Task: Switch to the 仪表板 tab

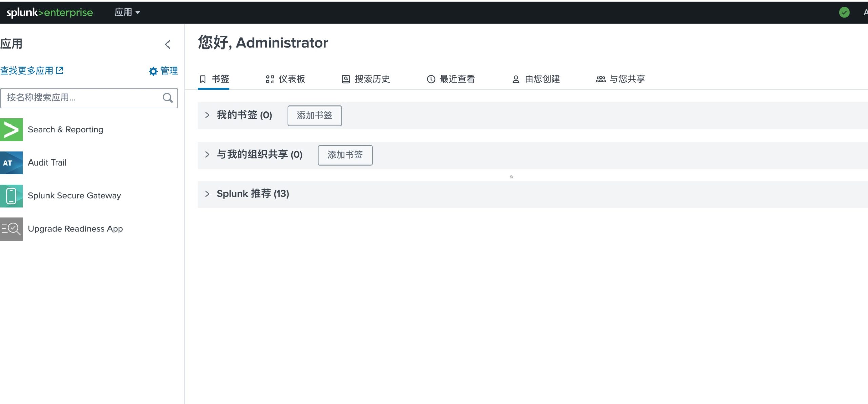Action: [x=285, y=79]
